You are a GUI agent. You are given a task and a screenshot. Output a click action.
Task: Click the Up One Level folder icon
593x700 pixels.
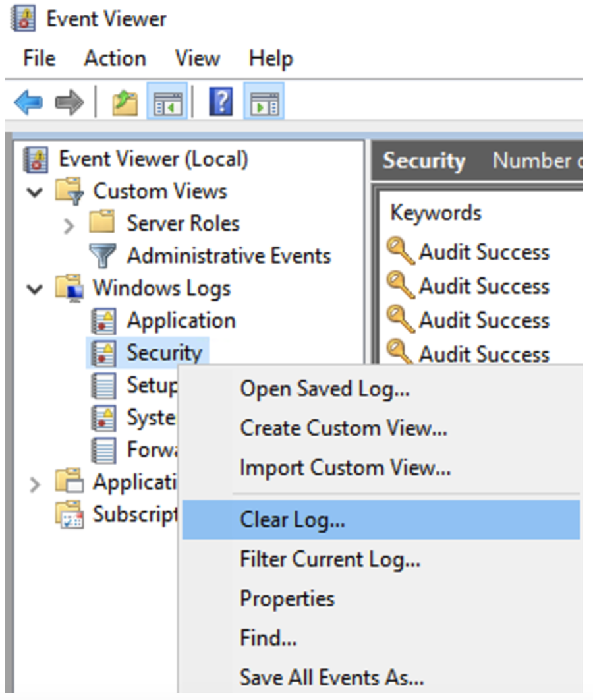[x=125, y=102]
